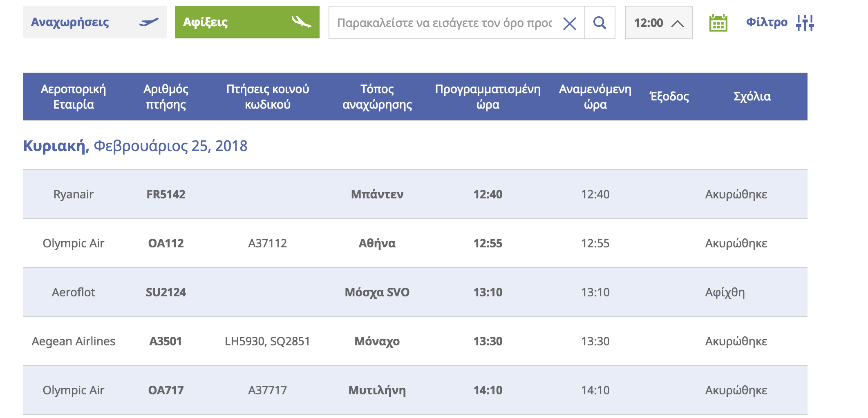The height and width of the screenshot is (418, 868).
Task: Click Aeroflot flight SU2124
Action: [x=166, y=292]
